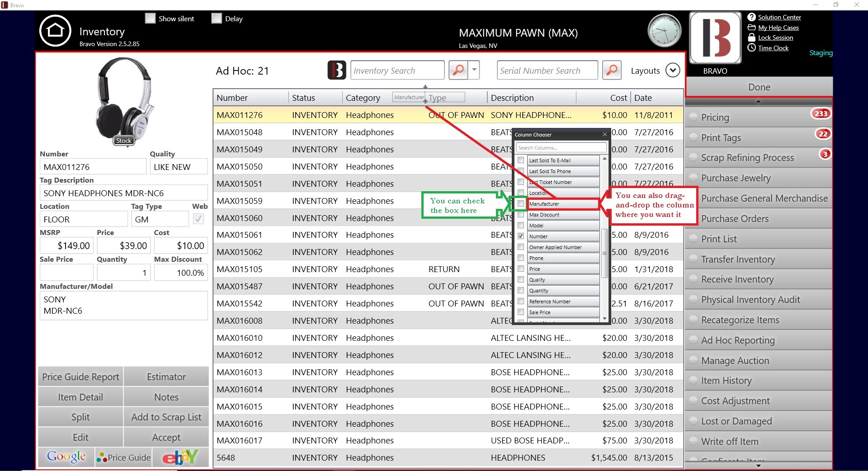Expand the side menu down arrow
This screenshot has width=868, height=471.
759,466
